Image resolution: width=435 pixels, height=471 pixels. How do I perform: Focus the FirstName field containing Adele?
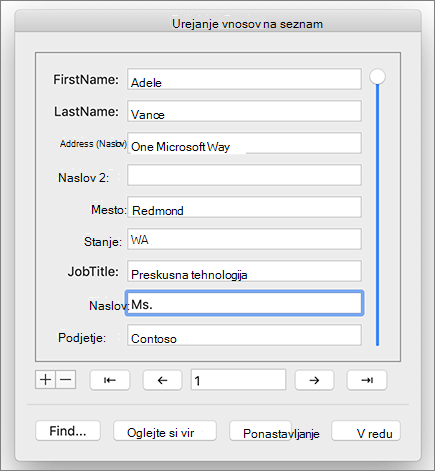point(244,79)
